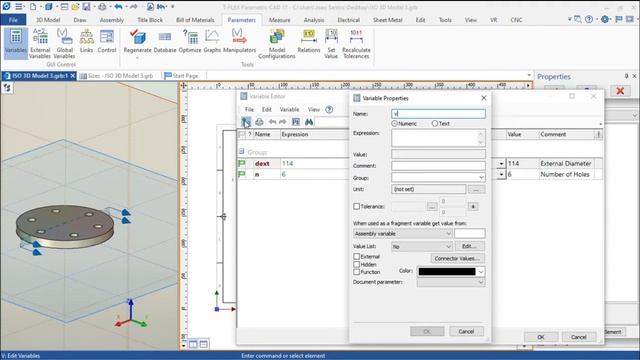Screen dimensions: 640x360
Task: Open the Assembly ribbon tab
Action: pyautogui.click(x=111, y=20)
